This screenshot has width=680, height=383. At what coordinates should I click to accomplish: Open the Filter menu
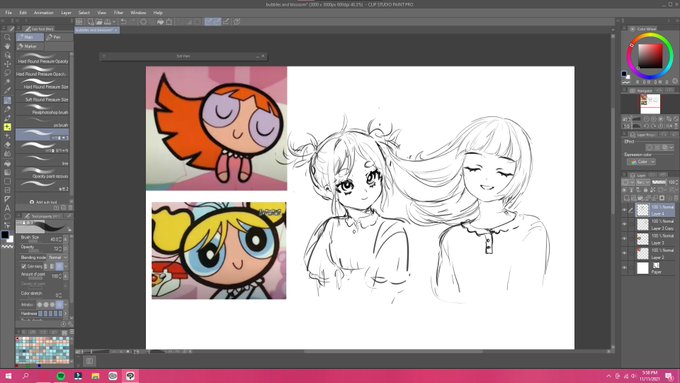coord(118,13)
